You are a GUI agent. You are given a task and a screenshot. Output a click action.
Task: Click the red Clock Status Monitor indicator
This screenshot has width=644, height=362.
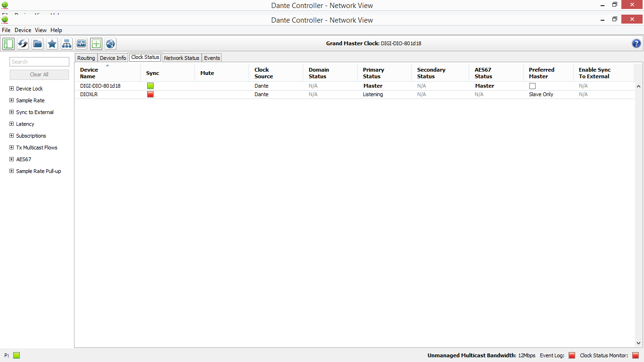pos(636,355)
